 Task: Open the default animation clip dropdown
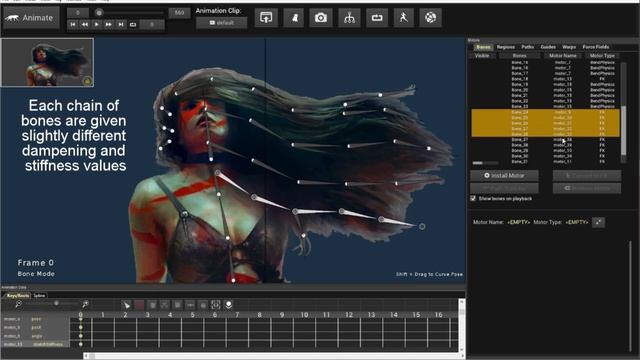tap(221, 23)
